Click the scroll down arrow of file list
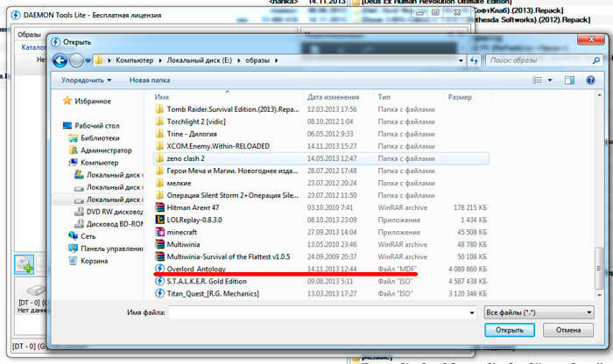The image size is (613, 364). tap(598, 295)
